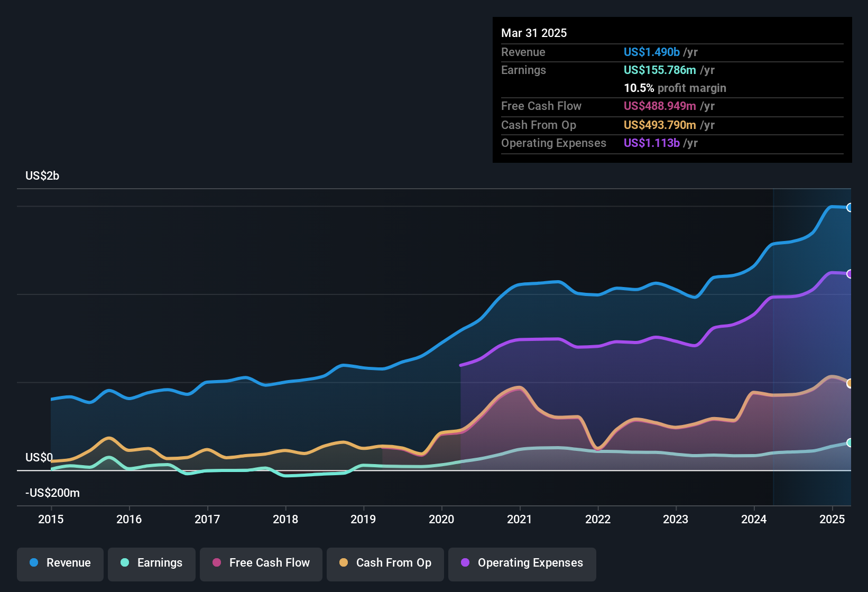The image size is (868, 592).
Task: Click the pink Free Cash Flow dot
Action: tap(217, 563)
